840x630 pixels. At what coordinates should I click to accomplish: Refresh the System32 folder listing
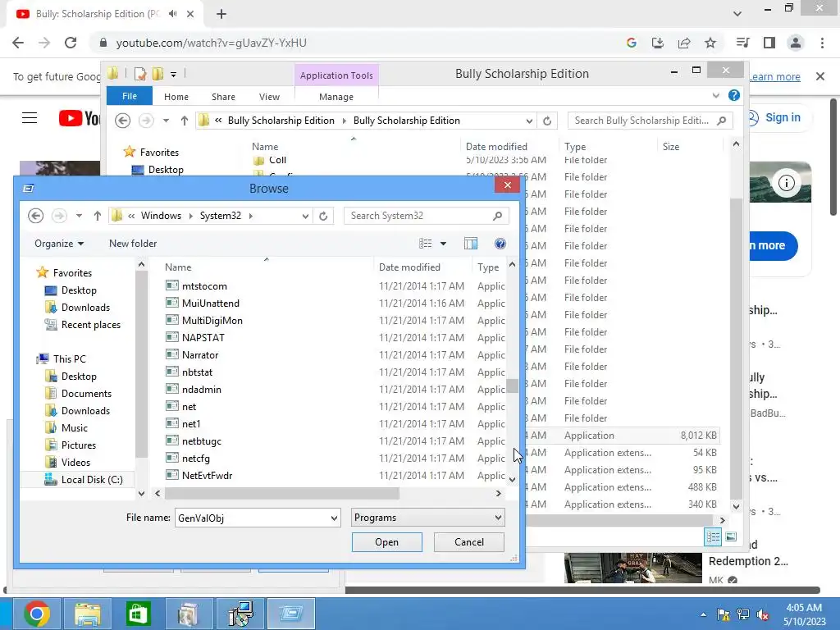323,216
